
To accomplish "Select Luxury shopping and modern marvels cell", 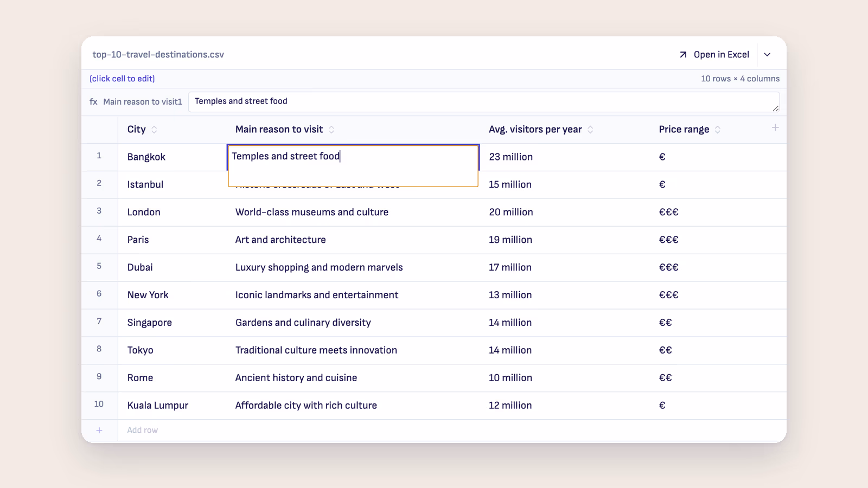I will [x=353, y=267].
